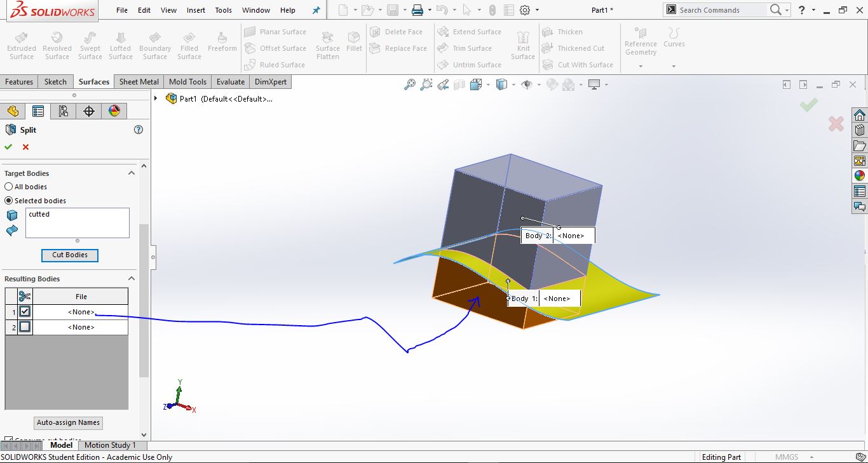The image size is (868, 463).
Task: Click the Hide/Show Items eye icon
Action: [526, 84]
